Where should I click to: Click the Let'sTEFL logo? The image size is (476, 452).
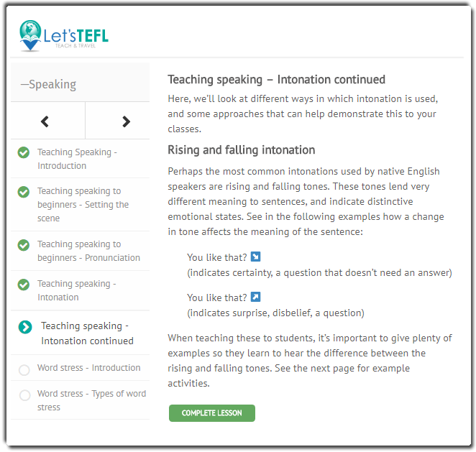tap(64, 36)
